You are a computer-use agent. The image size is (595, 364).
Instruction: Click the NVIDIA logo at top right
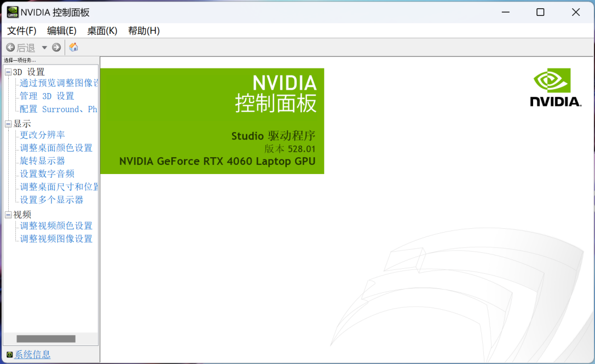click(556, 88)
